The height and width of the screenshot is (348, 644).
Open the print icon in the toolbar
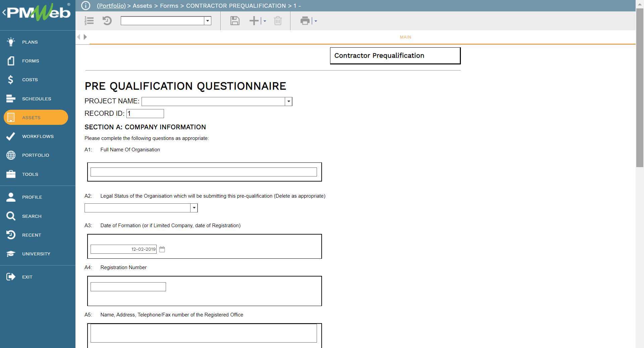point(305,21)
